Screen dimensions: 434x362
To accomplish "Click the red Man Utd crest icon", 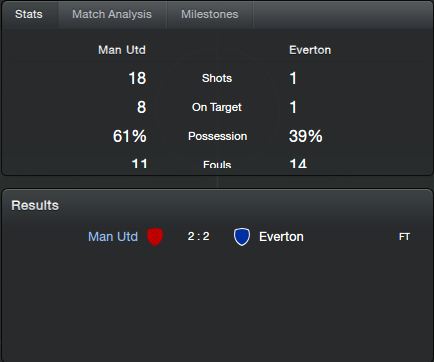I will pyautogui.click(x=155, y=237).
